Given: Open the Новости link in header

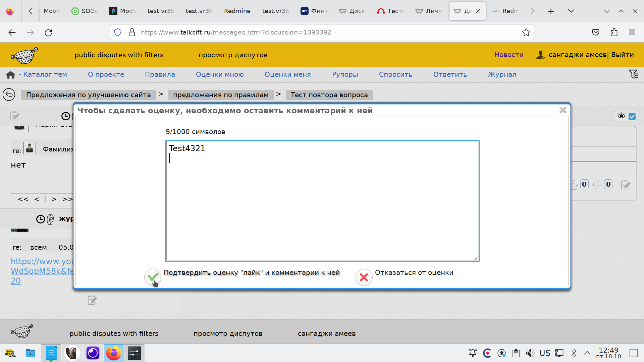Looking at the screenshot, I should (508, 55).
